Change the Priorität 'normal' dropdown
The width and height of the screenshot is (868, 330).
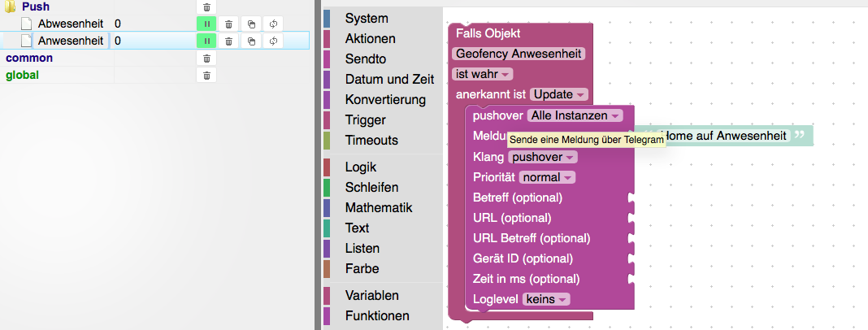click(547, 177)
